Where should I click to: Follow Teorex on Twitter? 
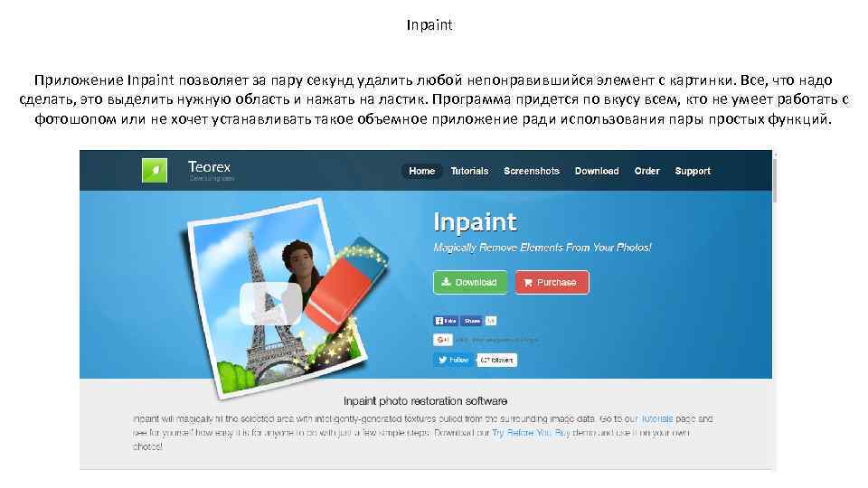(x=453, y=361)
